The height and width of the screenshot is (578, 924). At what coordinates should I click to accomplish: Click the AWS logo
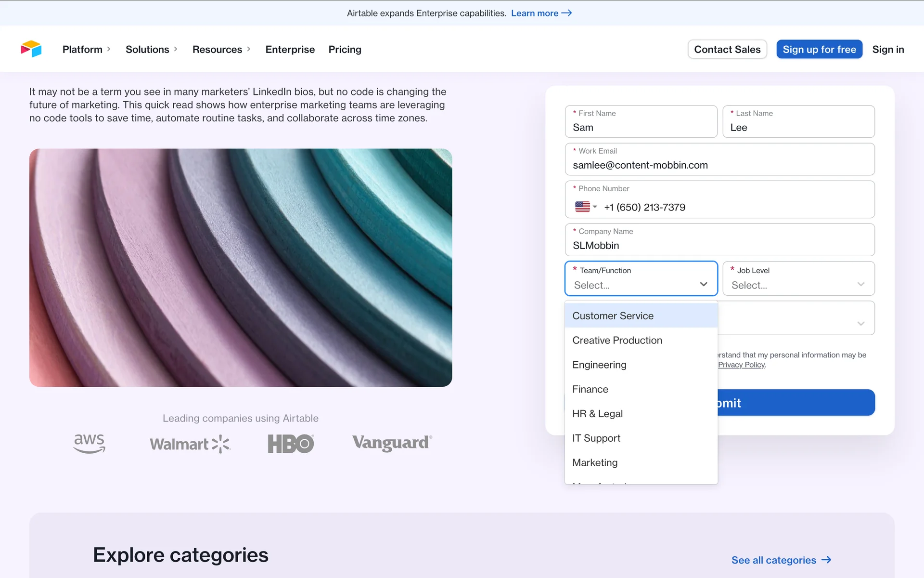(90, 443)
